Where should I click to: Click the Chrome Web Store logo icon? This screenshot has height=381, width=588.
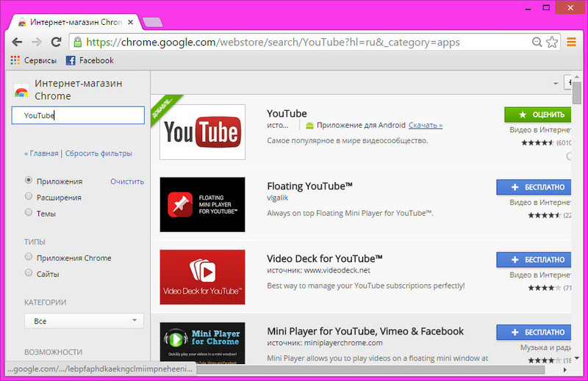(x=21, y=90)
